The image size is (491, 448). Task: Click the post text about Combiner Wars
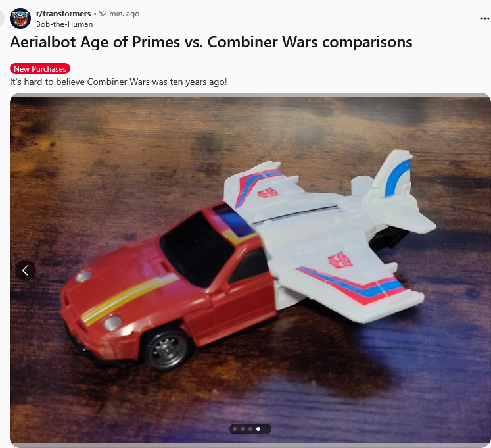click(118, 82)
